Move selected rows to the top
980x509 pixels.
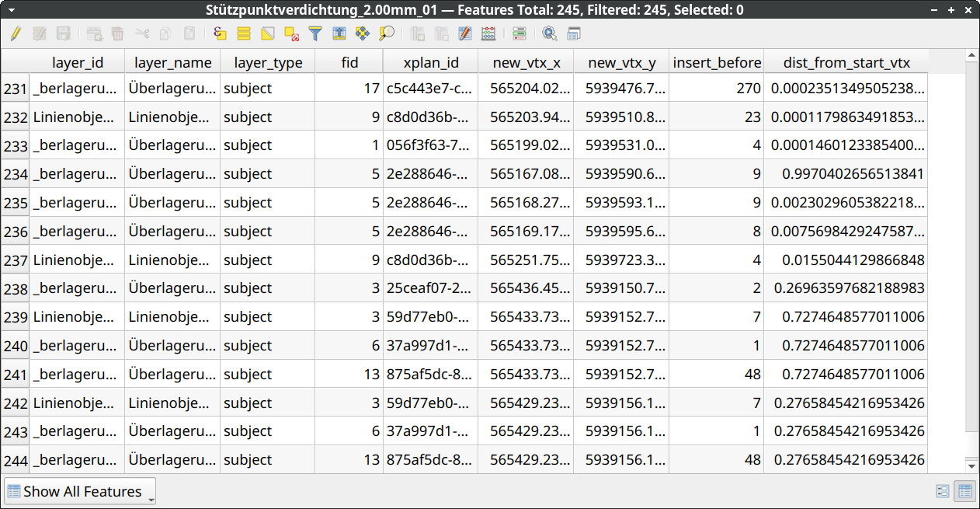click(x=339, y=33)
